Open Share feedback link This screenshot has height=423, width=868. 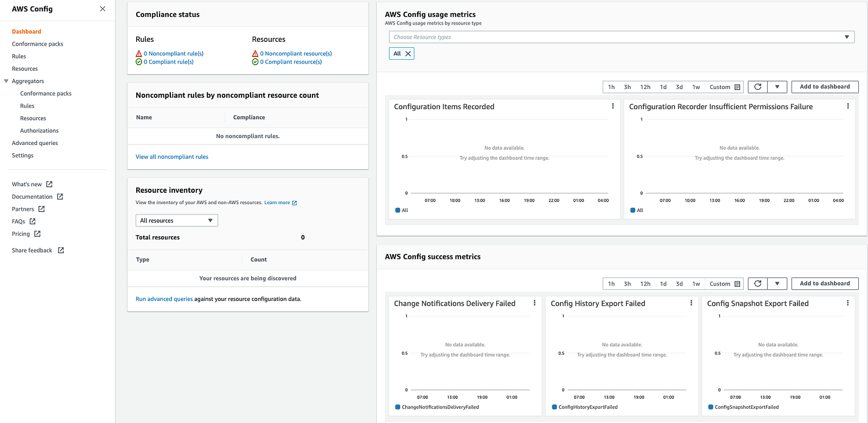pyautogui.click(x=38, y=250)
